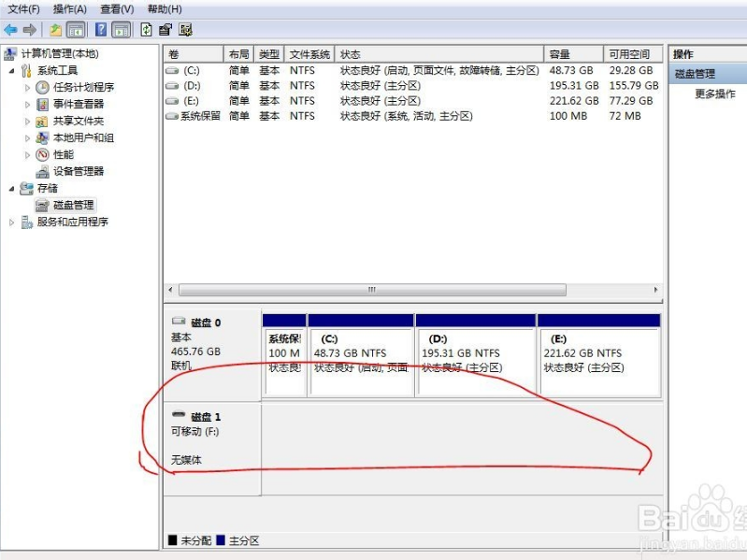Screen dimensions: 747x560
Task: Click the volume list horizontal scrollbar
Action: 371,290
